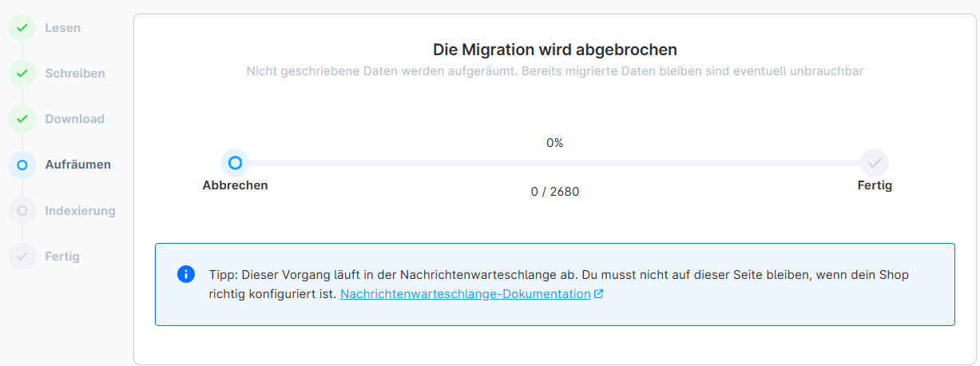Click the Abbrechen label under the progress bar

coord(235,185)
